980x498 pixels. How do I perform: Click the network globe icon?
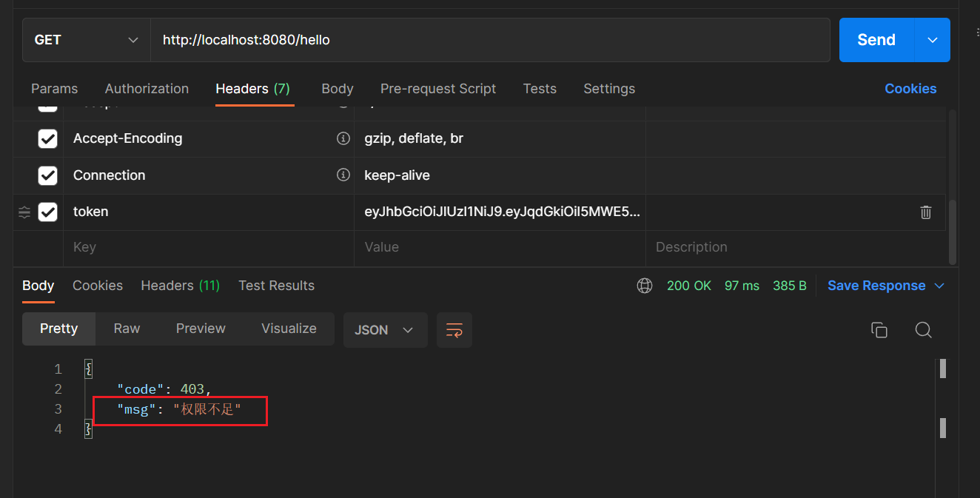pyautogui.click(x=645, y=286)
